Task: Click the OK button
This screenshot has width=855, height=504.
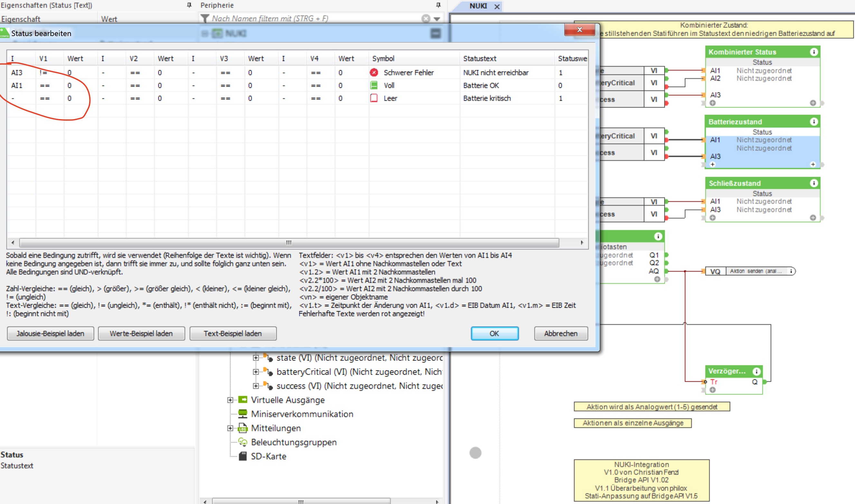Action: [x=494, y=333]
